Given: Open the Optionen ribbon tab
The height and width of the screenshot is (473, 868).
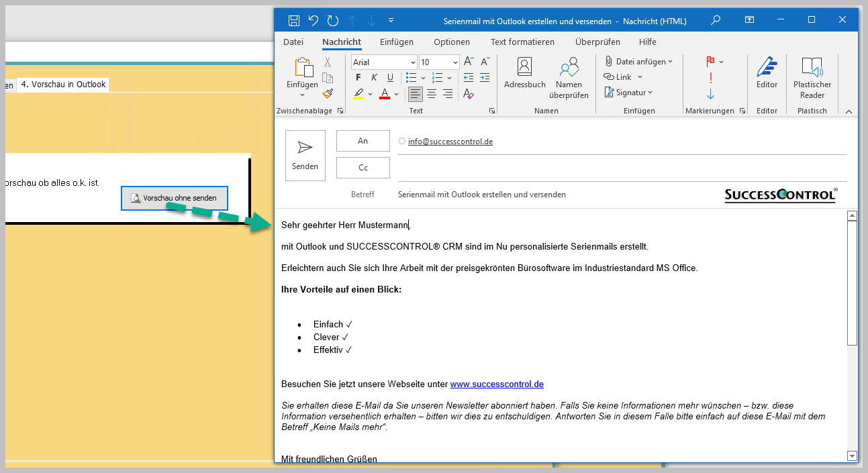Looking at the screenshot, I should pyautogui.click(x=452, y=42).
